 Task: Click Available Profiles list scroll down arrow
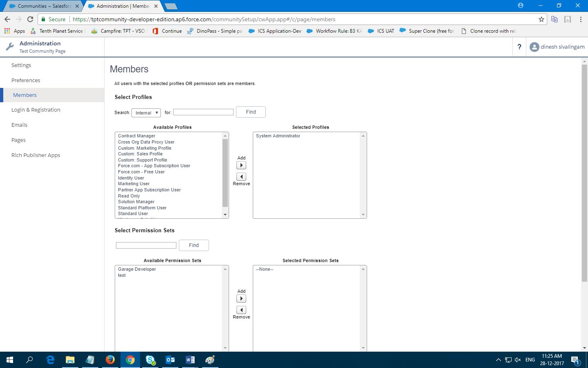click(x=225, y=215)
